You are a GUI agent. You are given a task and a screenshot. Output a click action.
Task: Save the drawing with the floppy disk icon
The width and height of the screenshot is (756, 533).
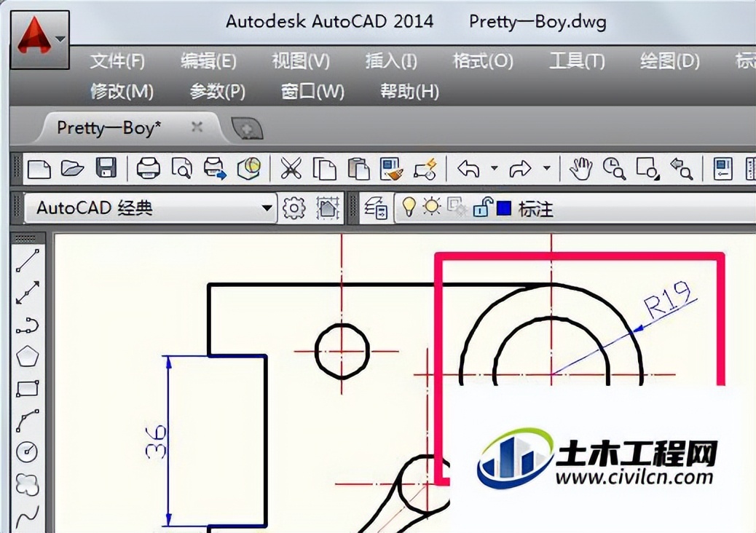pyautogui.click(x=106, y=169)
